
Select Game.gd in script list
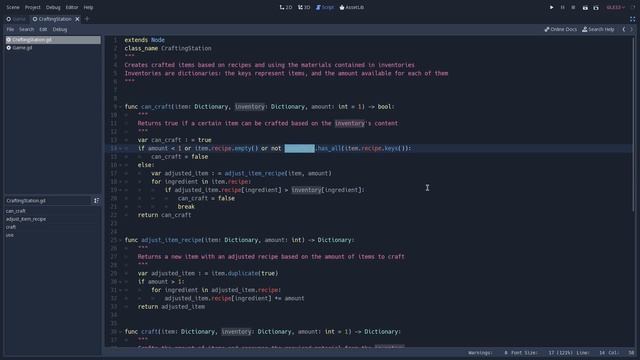point(53,48)
